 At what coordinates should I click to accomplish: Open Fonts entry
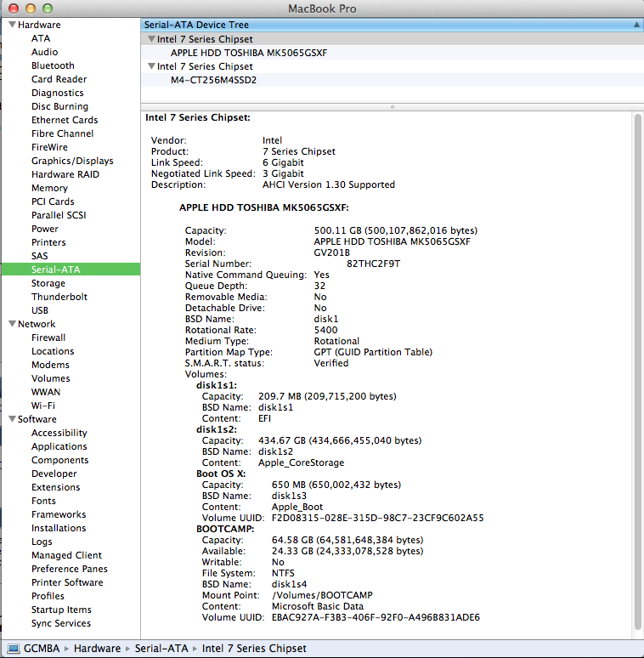43,501
